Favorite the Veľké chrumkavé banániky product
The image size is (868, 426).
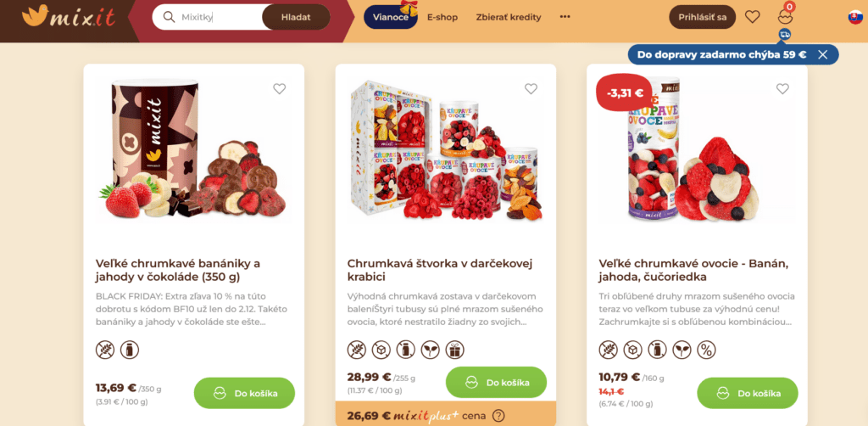click(280, 88)
